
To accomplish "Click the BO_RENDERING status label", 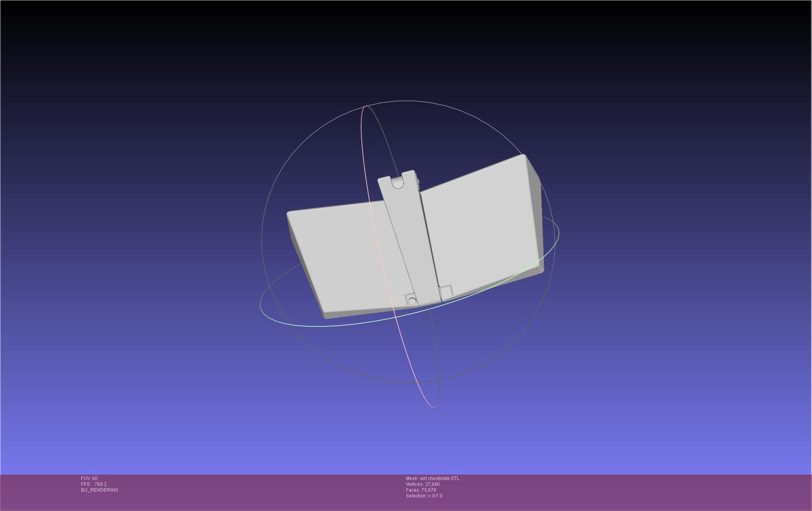I will tap(100, 490).
